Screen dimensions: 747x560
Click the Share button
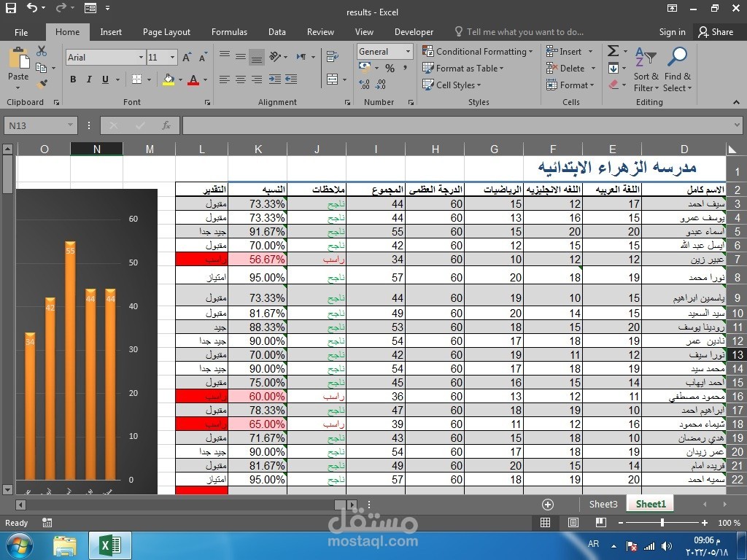716,32
